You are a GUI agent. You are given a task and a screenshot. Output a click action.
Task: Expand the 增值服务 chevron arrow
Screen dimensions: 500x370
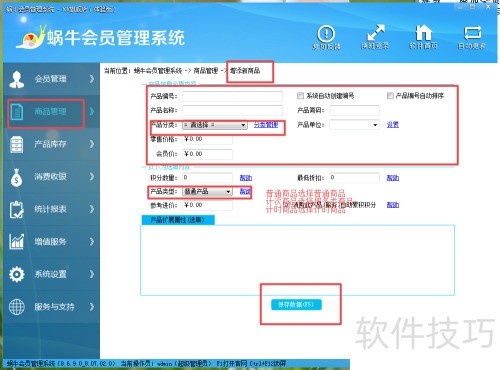point(92,242)
